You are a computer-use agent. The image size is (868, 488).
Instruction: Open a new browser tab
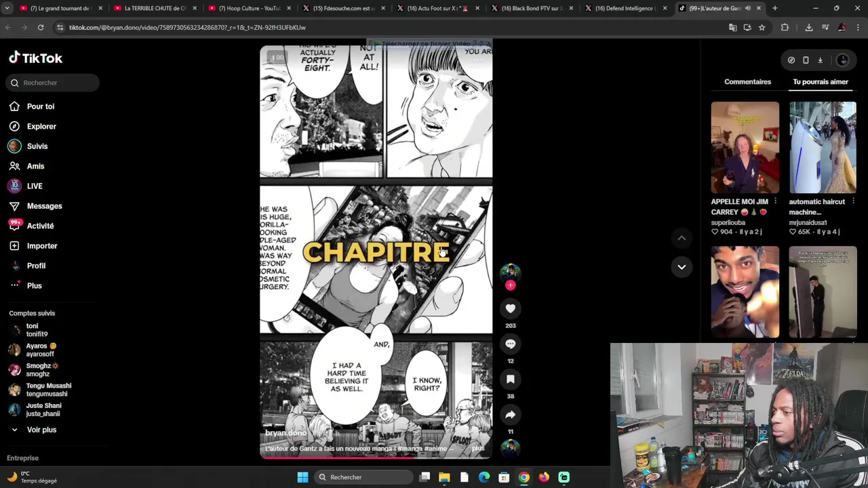(x=774, y=8)
